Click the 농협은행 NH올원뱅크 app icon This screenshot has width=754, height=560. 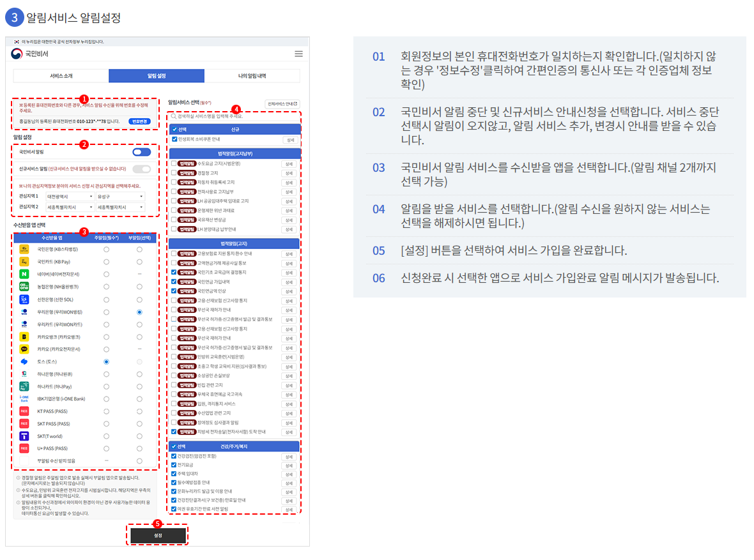pyautogui.click(x=24, y=287)
